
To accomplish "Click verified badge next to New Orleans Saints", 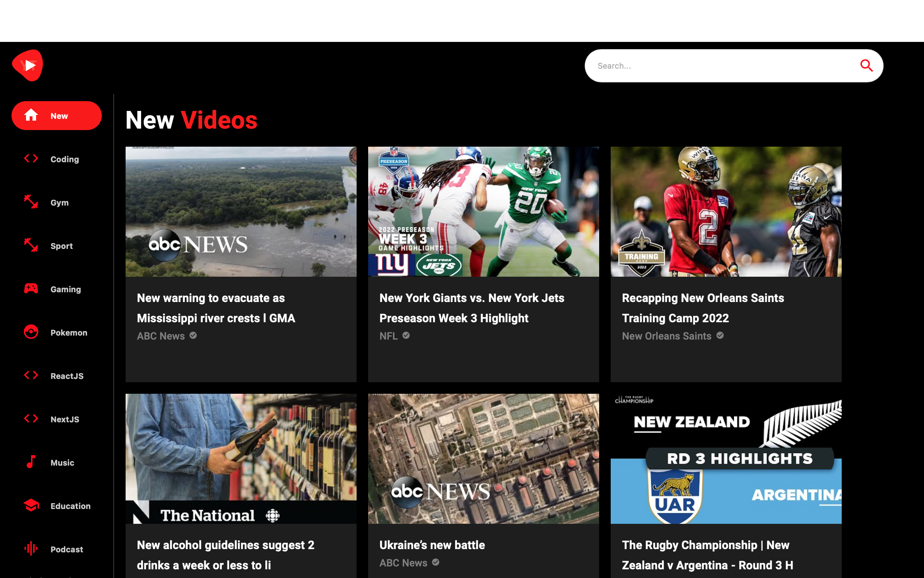I will pyautogui.click(x=720, y=335).
